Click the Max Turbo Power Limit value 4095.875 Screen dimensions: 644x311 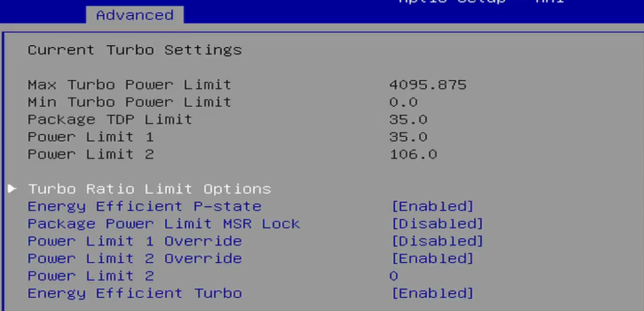427,84
